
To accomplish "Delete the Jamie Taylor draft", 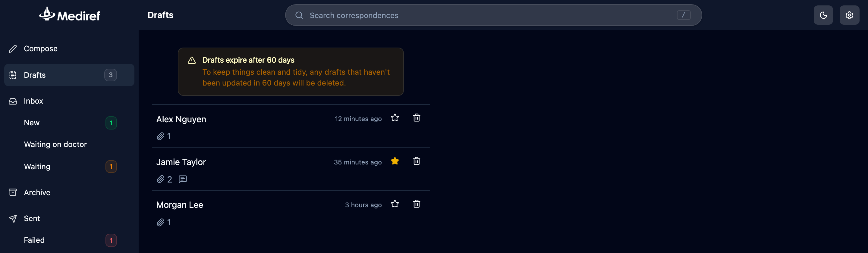I will pyautogui.click(x=417, y=161).
